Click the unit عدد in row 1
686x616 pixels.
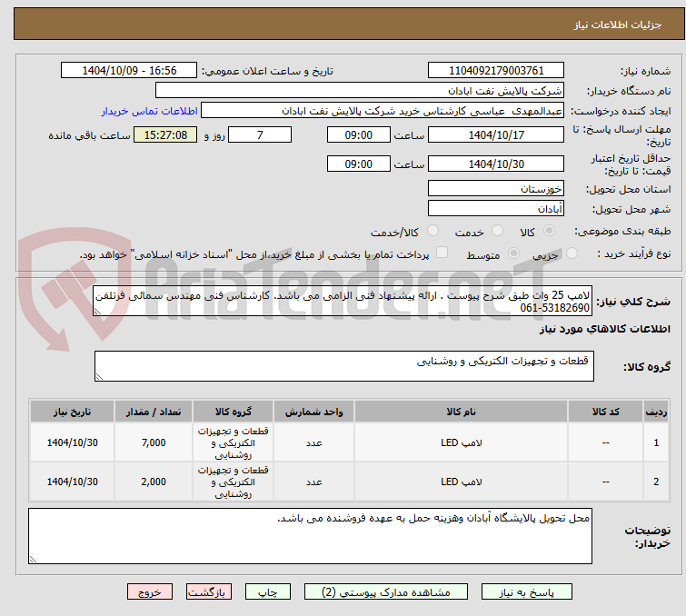click(313, 442)
